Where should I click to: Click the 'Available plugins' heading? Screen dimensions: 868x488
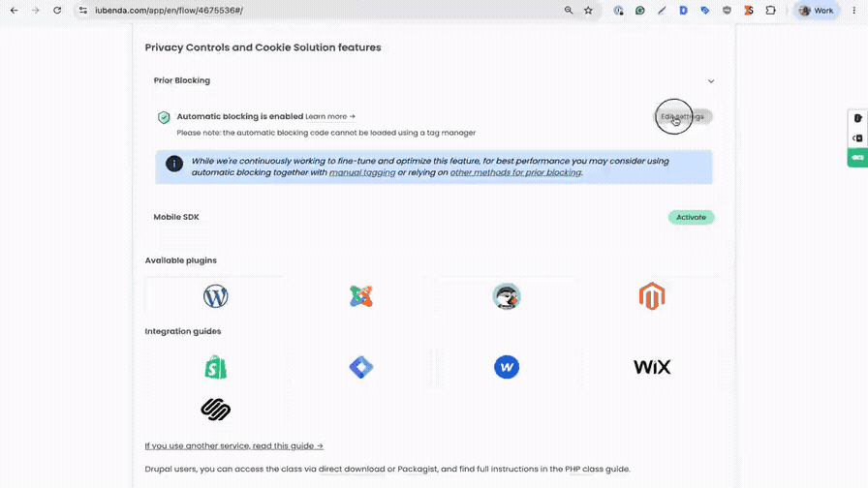tap(181, 260)
